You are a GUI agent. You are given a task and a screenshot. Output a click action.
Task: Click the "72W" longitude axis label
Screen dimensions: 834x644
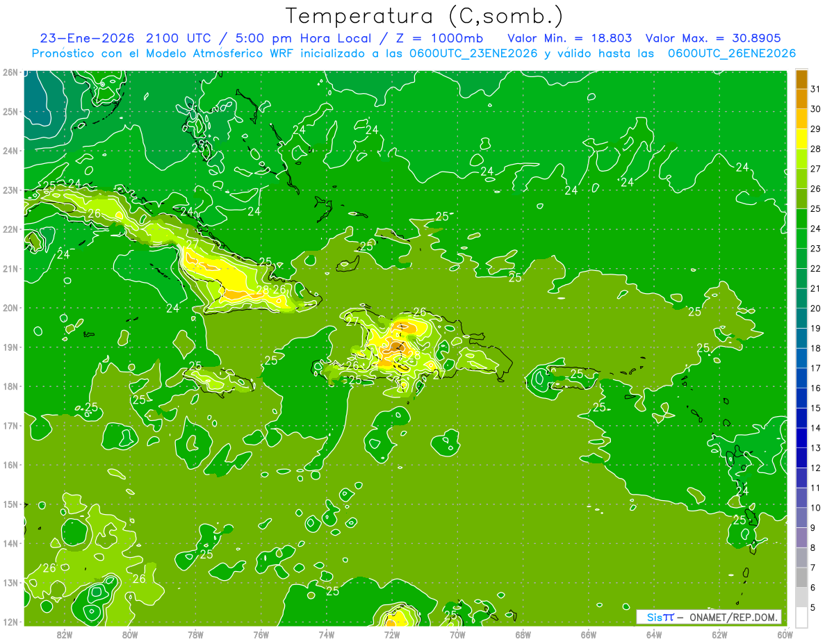(392, 634)
